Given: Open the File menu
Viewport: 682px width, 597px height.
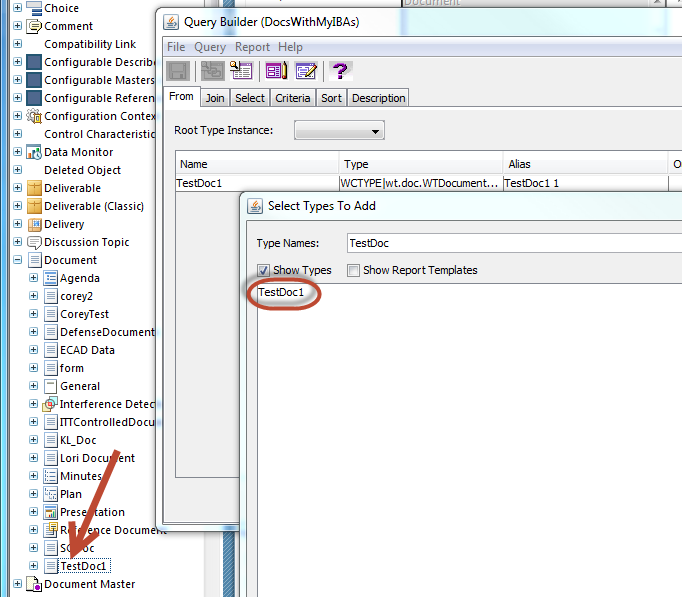Looking at the screenshot, I should pyautogui.click(x=176, y=47).
